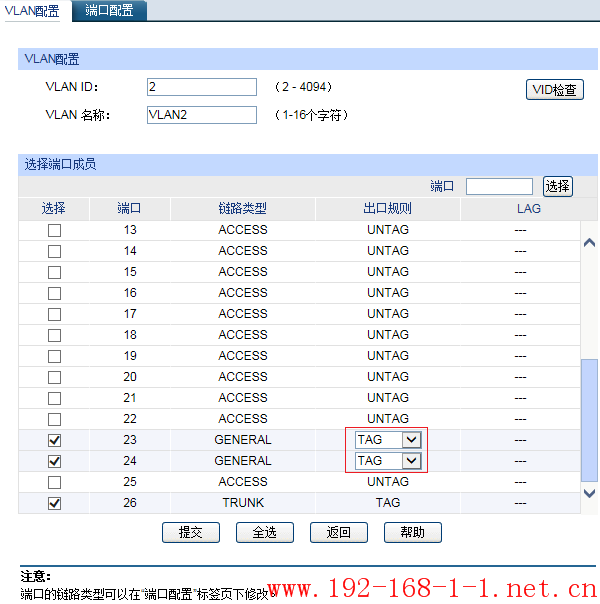Check the checkbox for port 18
The width and height of the screenshot is (600, 604).
pyautogui.click(x=54, y=335)
